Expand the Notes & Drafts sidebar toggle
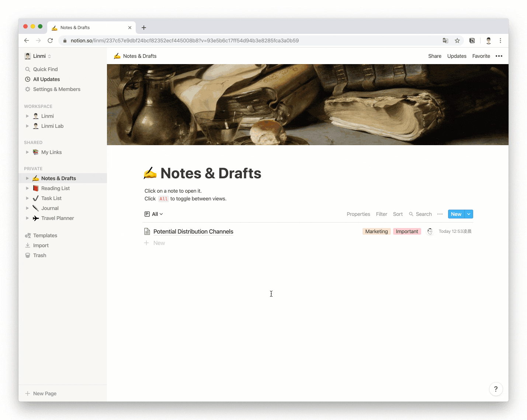Image resolution: width=527 pixels, height=420 pixels. click(27, 178)
